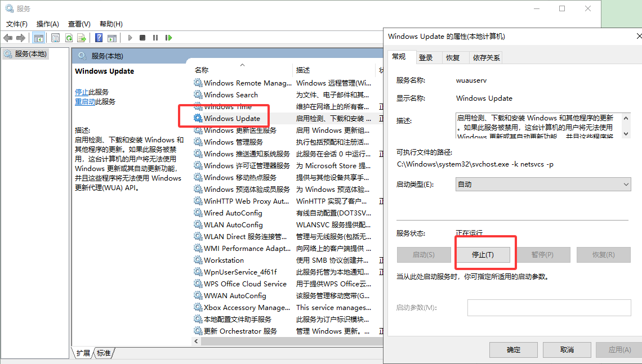Select the gear icon of Windows Update row
Image resolution: width=642 pixels, height=364 pixels.
(x=198, y=118)
